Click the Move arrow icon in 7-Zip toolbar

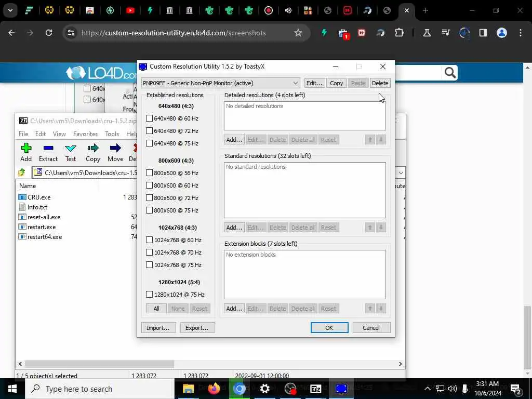(115, 148)
